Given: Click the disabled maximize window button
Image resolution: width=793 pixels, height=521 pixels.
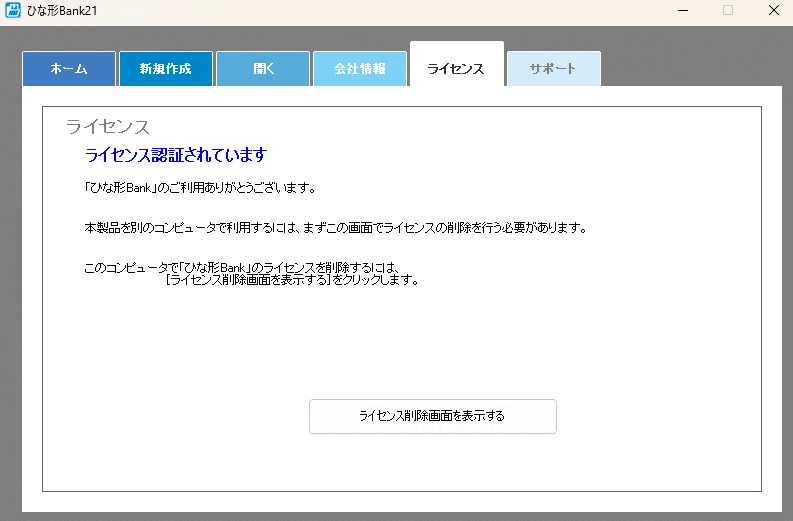Looking at the screenshot, I should click(728, 10).
